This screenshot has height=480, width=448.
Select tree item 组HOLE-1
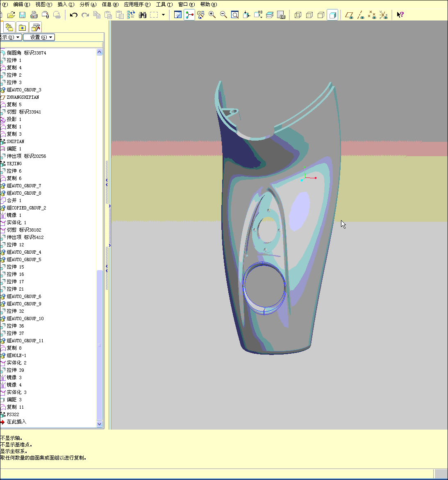pyautogui.click(x=16, y=355)
